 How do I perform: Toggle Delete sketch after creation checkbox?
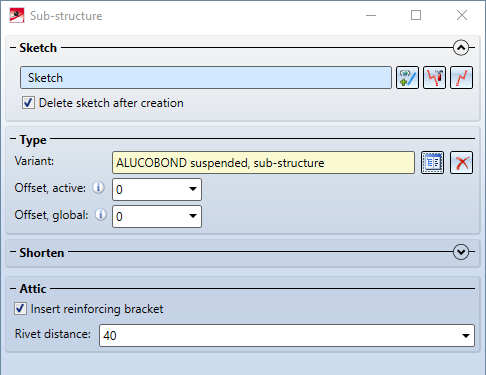click(x=28, y=103)
